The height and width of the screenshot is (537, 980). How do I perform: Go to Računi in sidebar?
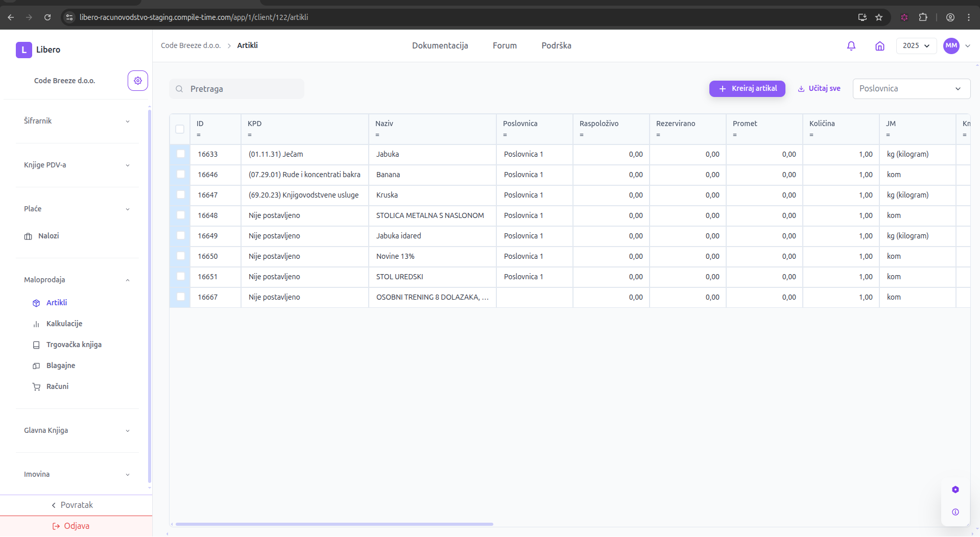tap(57, 386)
